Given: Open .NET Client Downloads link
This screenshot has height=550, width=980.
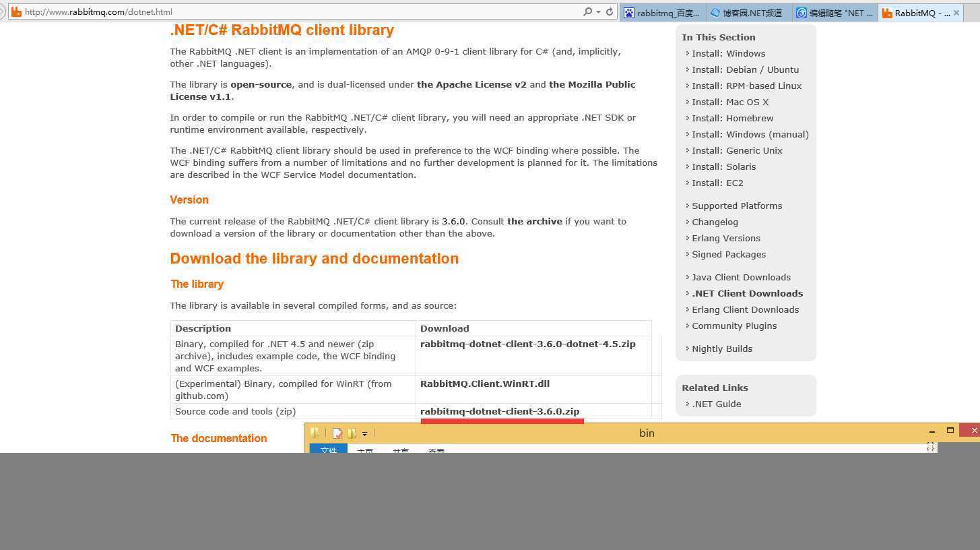Looking at the screenshot, I should [747, 293].
